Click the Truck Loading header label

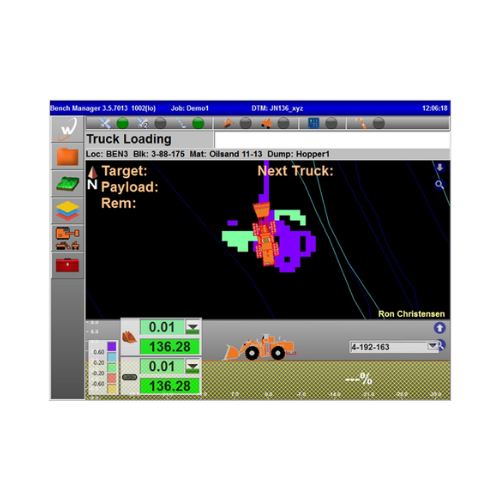click(x=129, y=139)
